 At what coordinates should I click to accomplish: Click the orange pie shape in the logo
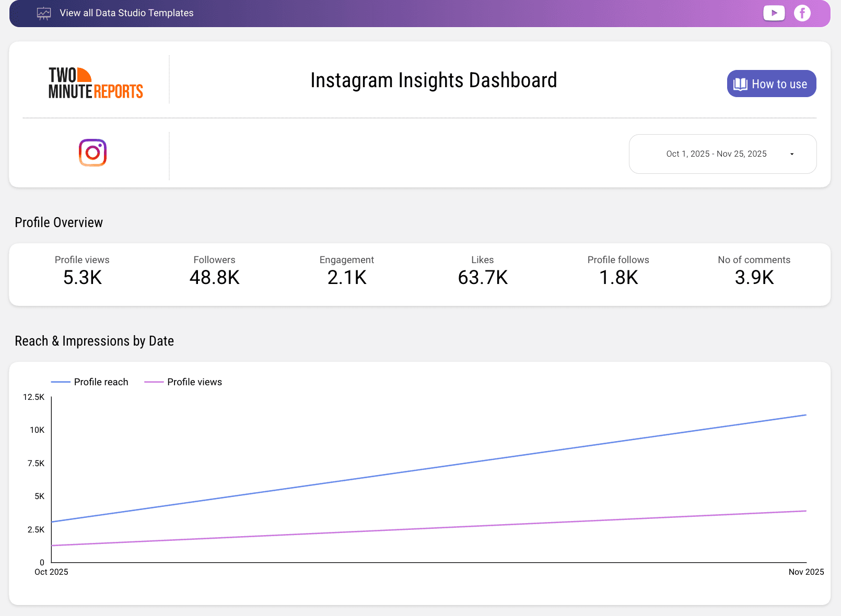coord(84,75)
